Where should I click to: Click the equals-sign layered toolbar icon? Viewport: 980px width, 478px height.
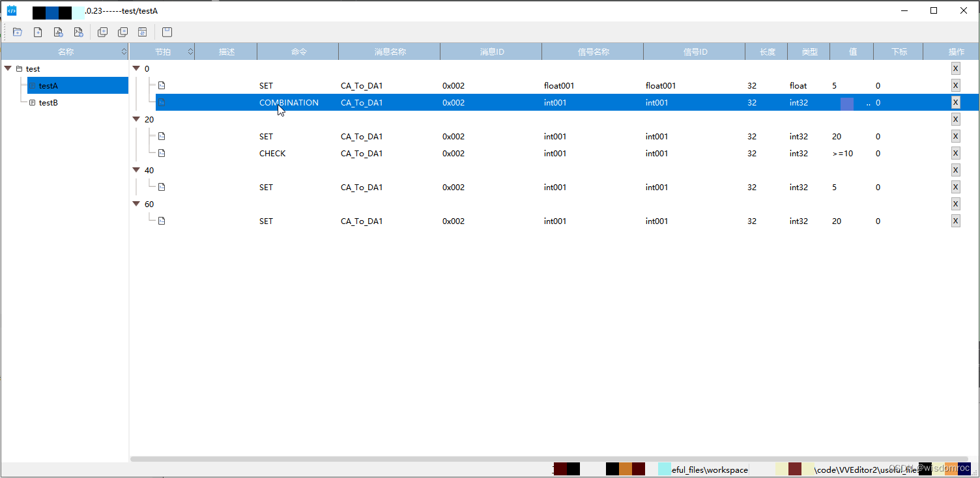122,32
